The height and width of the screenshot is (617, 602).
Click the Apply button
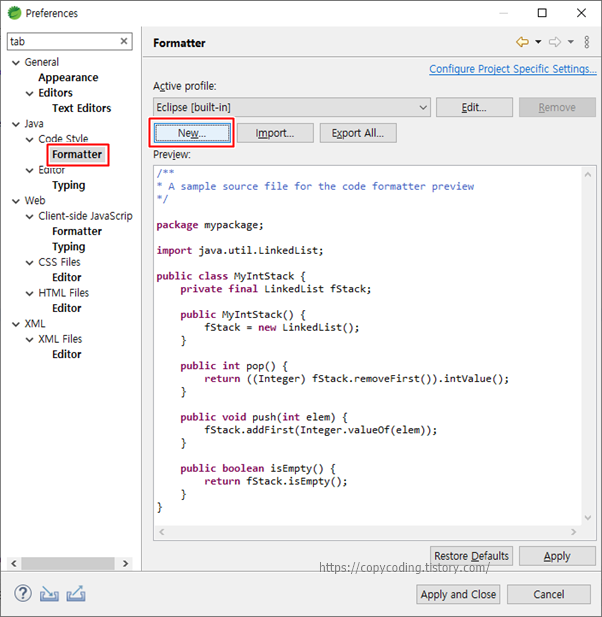[557, 556]
